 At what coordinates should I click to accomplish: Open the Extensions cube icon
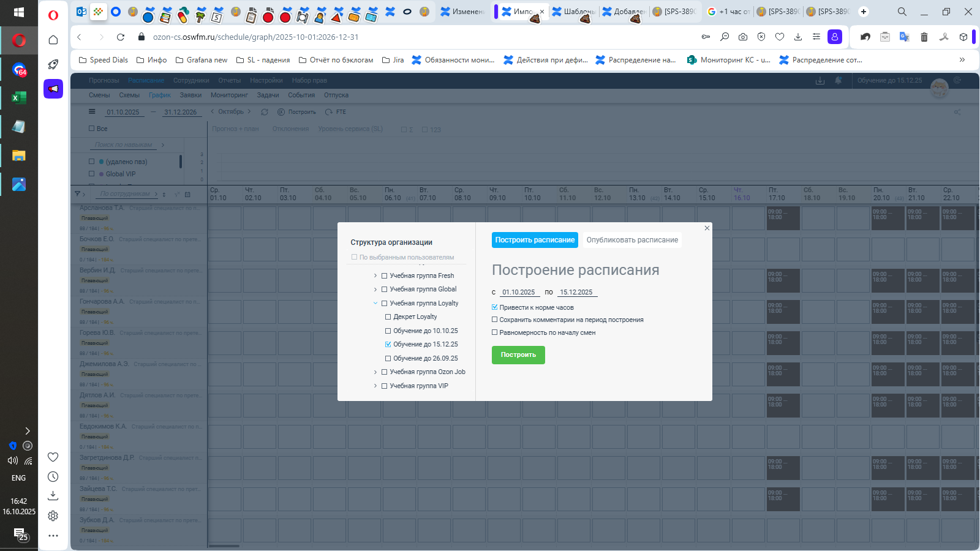click(x=963, y=37)
